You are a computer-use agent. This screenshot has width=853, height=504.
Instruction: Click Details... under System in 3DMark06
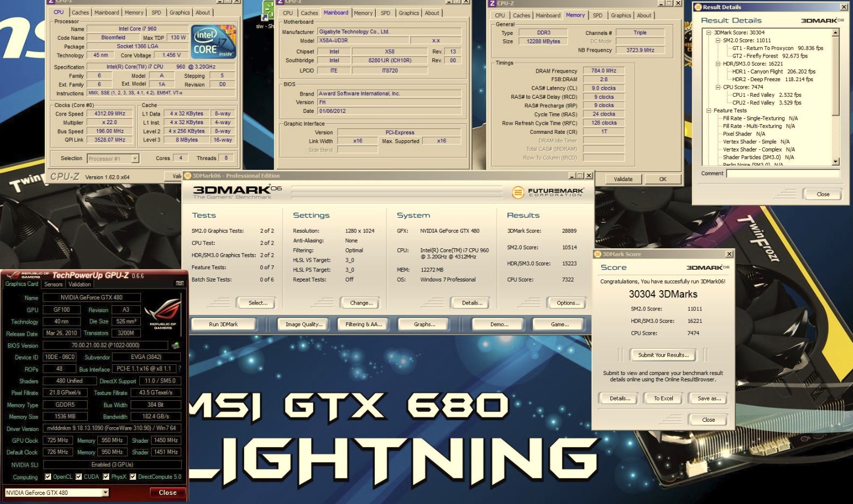[472, 303]
